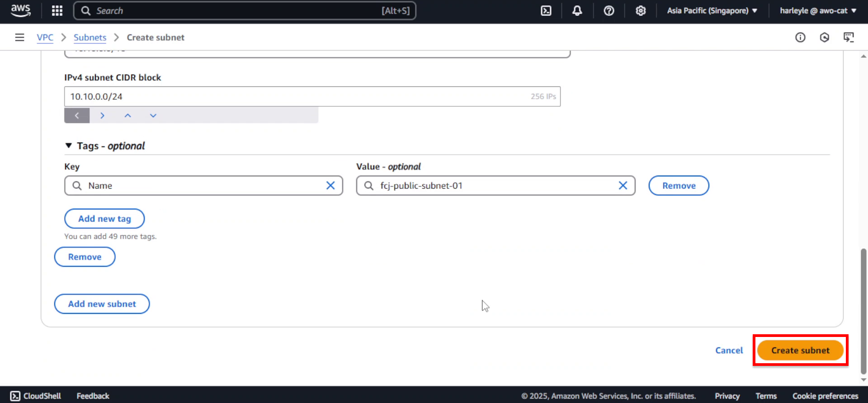Remove this subnet block

(85, 257)
